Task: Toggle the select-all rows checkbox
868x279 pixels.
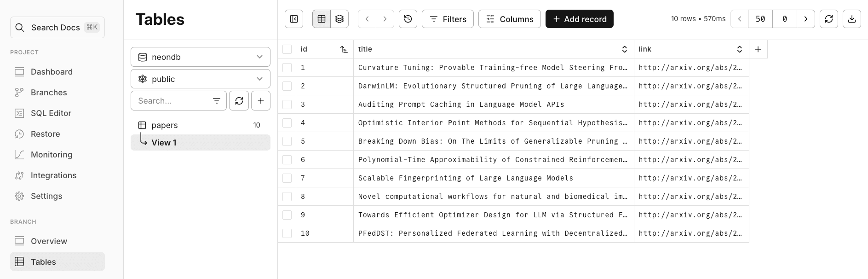Action: (x=287, y=49)
